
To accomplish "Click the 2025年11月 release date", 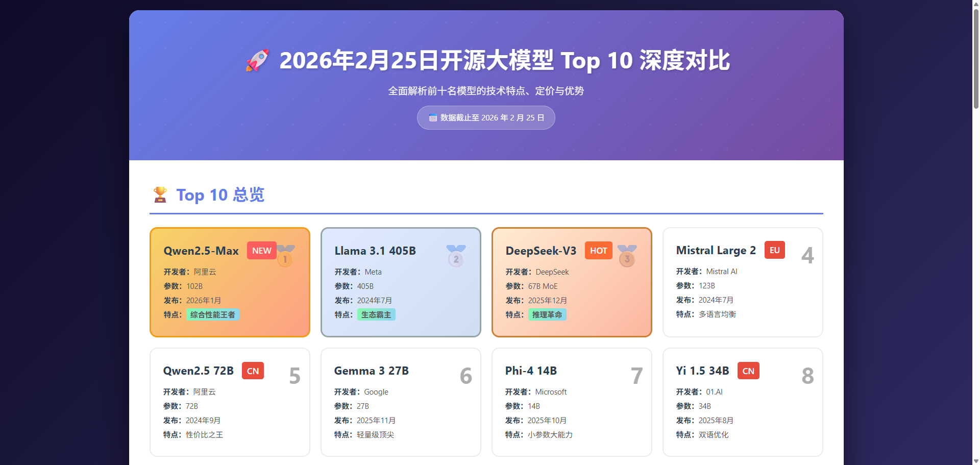I will coord(376,421).
